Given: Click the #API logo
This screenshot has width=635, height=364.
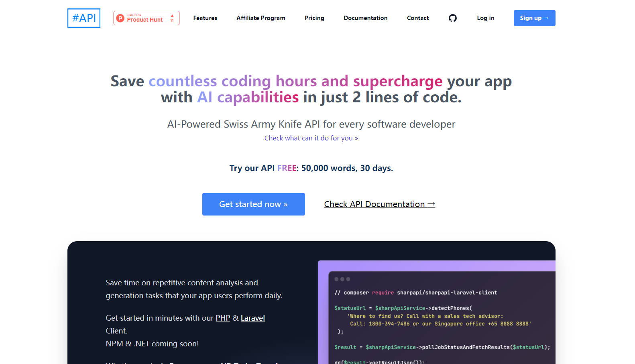Looking at the screenshot, I should pyautogui.click(x=83, y=18).
